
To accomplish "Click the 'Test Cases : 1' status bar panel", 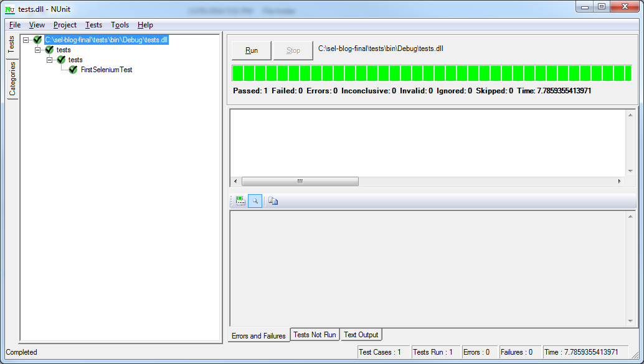I will 384,352.
